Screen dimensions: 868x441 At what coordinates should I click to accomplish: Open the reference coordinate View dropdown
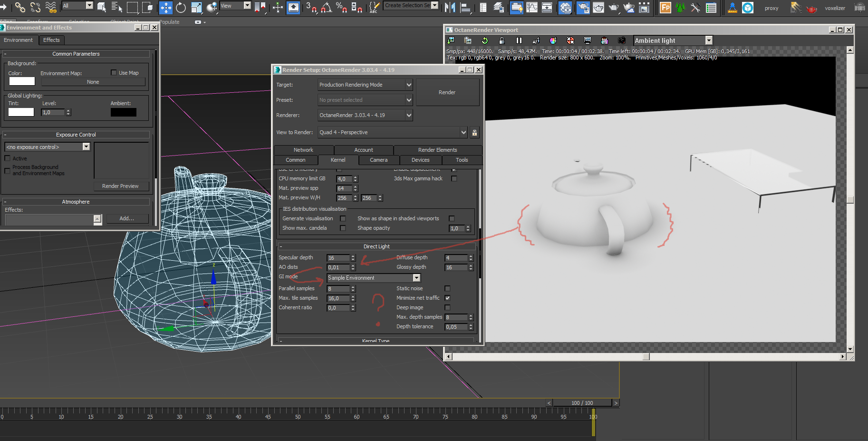click(235, 5)
